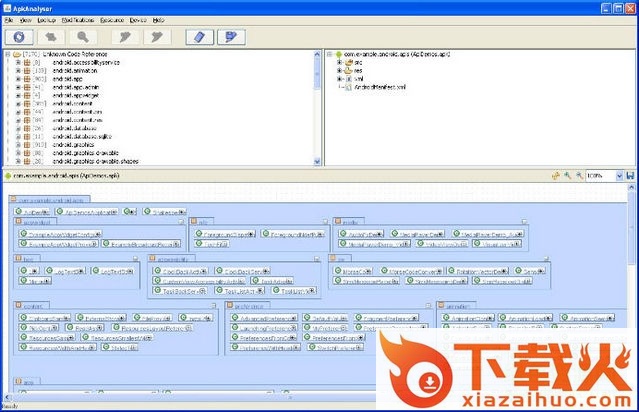Click the blue phone device toolbar button
Screen dimensions: 639x412
click(x=199, y=37)
